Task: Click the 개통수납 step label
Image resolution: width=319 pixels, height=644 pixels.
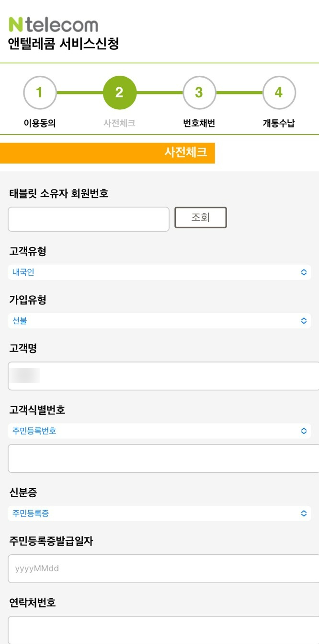Action: pos(279,123)
